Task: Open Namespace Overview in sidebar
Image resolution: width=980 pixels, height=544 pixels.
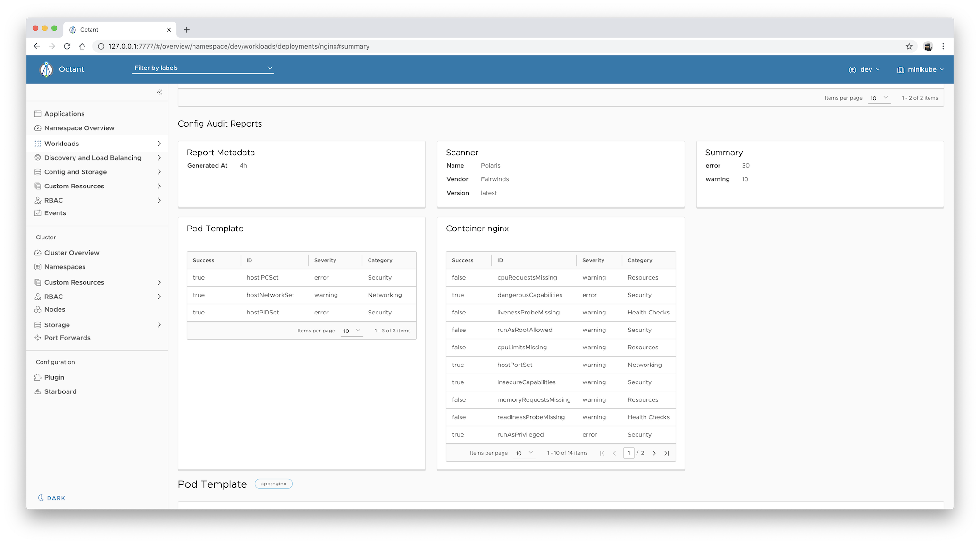Action: pyautogui.click(x=79, y=128)
